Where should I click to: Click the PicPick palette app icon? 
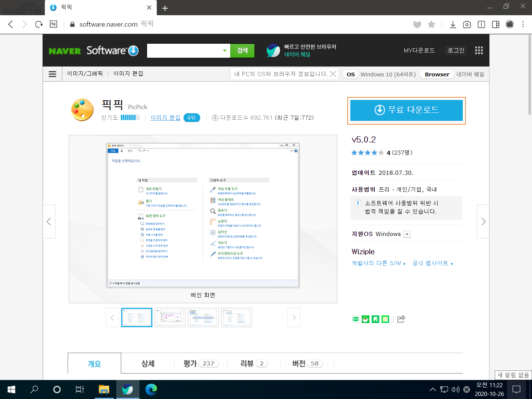[x=82, y=110]
